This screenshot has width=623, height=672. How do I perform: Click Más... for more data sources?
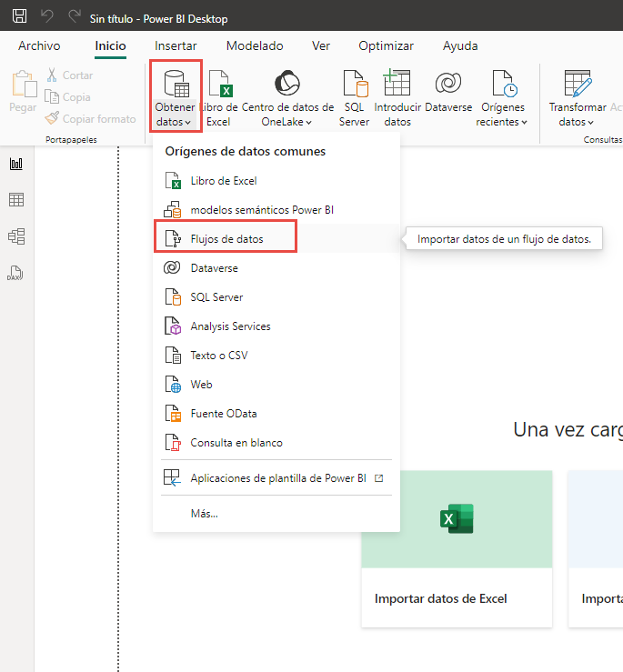pos(276,514)
